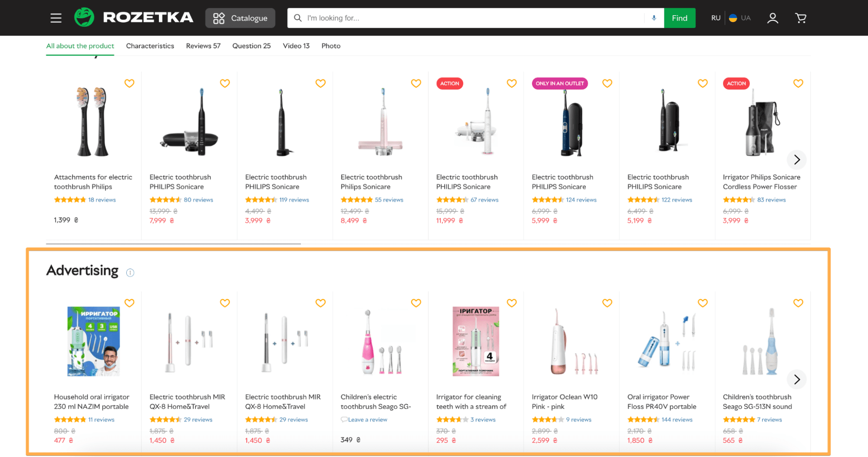
Task: Type in the 'I'm looking for...' search field
Action: tap(473, 18)
